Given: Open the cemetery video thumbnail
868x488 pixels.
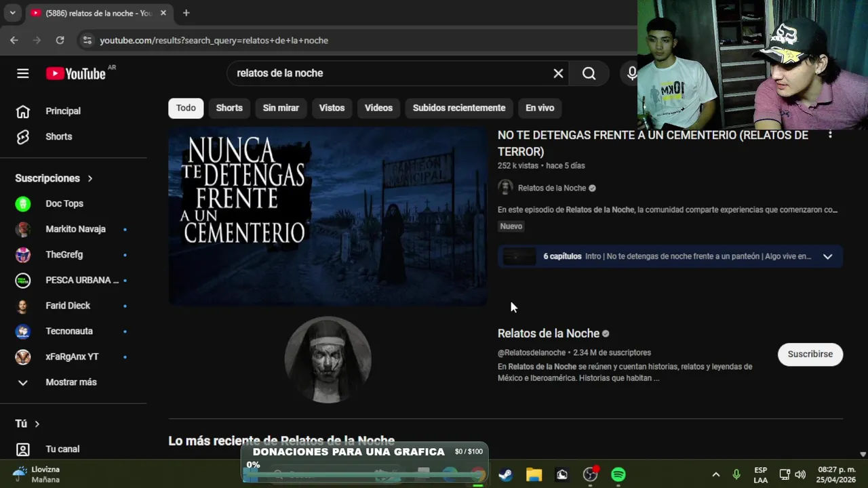Looking at the screenshot, I should click(x=328, y=216).
